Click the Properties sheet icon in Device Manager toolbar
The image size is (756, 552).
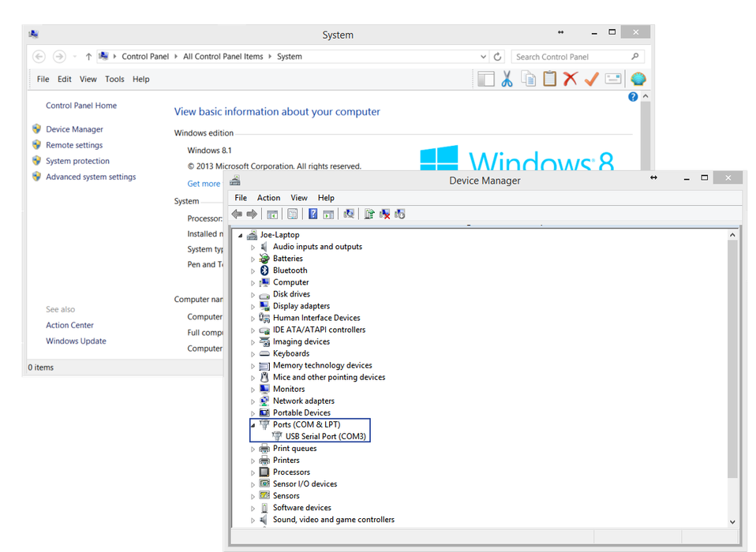292,214
